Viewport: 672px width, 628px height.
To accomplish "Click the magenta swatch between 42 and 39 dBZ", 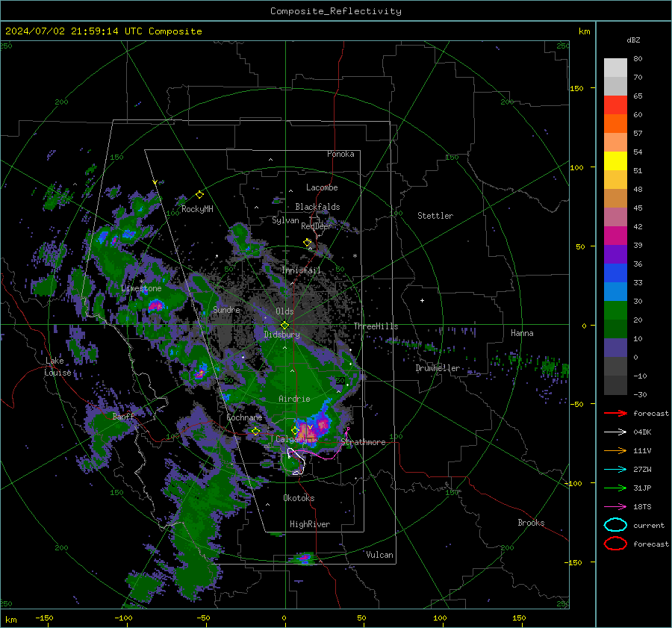I will click(615, 236).
